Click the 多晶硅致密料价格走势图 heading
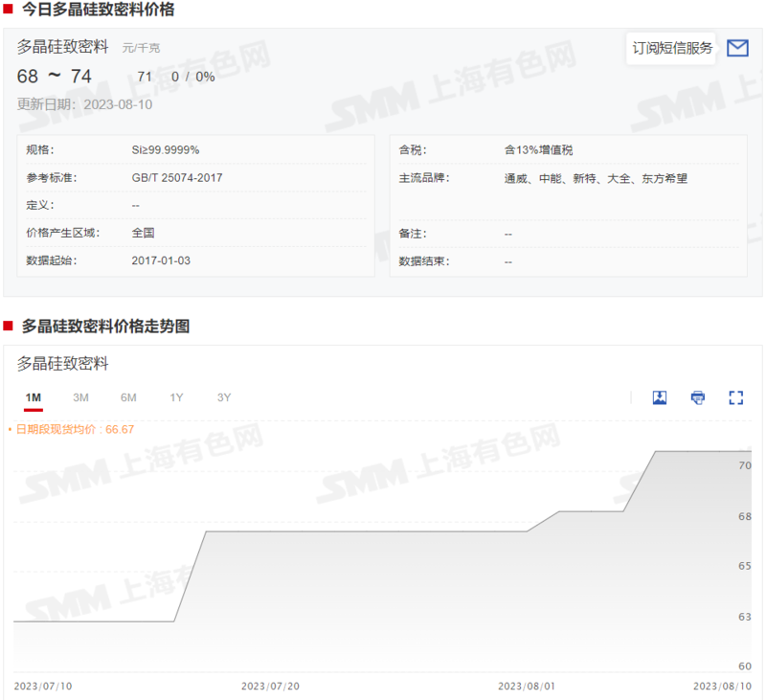Screen dimensions: 766x700 [x=105, y=327]
